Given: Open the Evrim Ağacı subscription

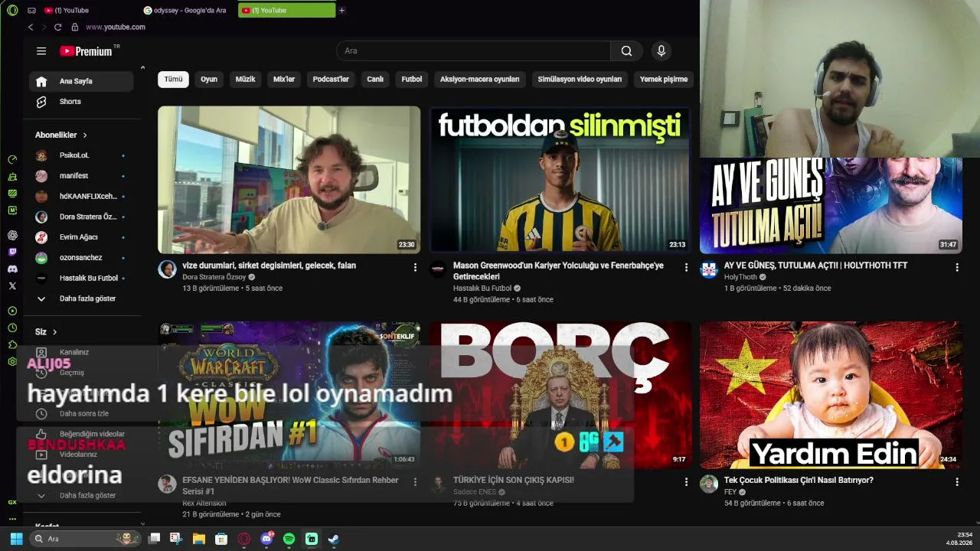Looking at the screenshot, I should coord(82,237).
